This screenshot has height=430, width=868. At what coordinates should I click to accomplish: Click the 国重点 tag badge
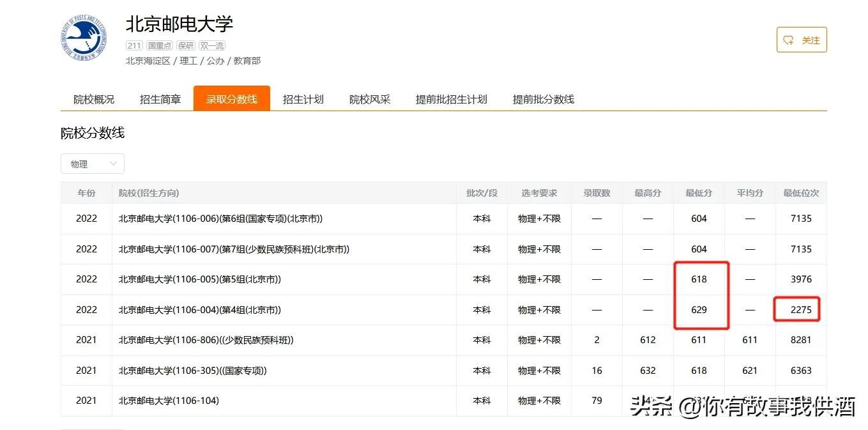159,45
